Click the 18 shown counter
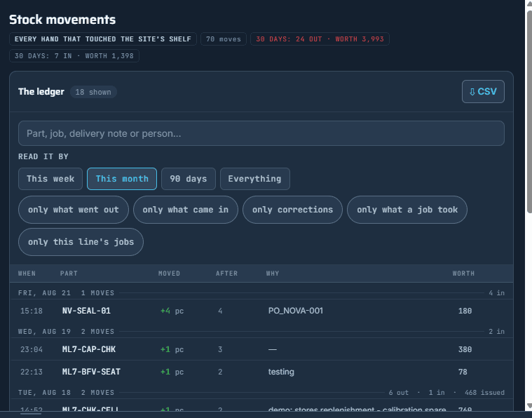 tap(93, 92)
